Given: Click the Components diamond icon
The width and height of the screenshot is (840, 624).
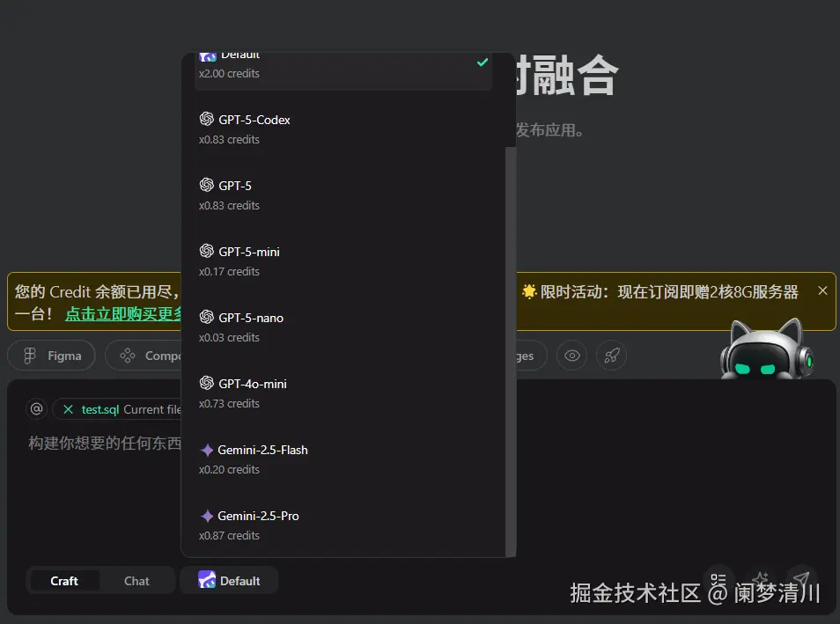Looking at the screenshot, I should click(x=128, y=356).
